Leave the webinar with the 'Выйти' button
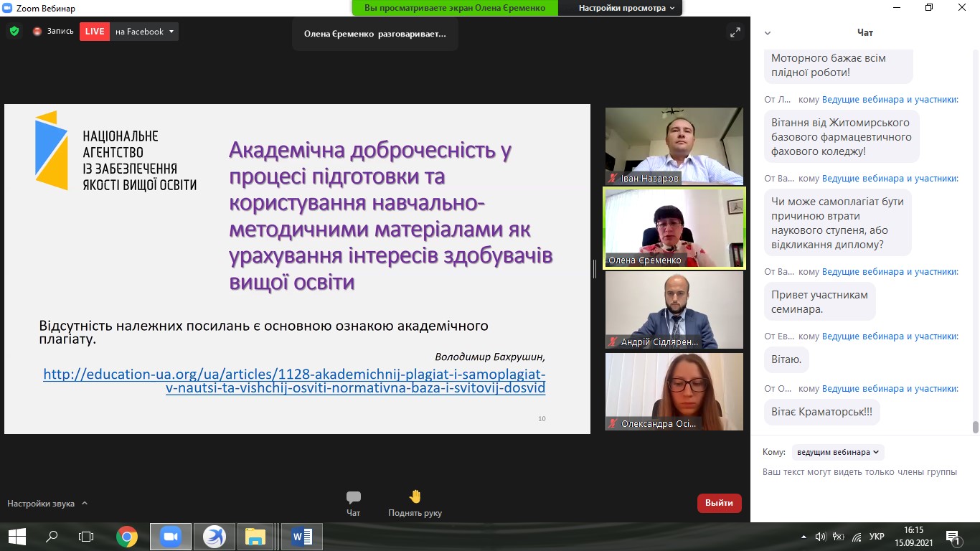This screenshot has width=980, height=551. [x=719, y=503]
